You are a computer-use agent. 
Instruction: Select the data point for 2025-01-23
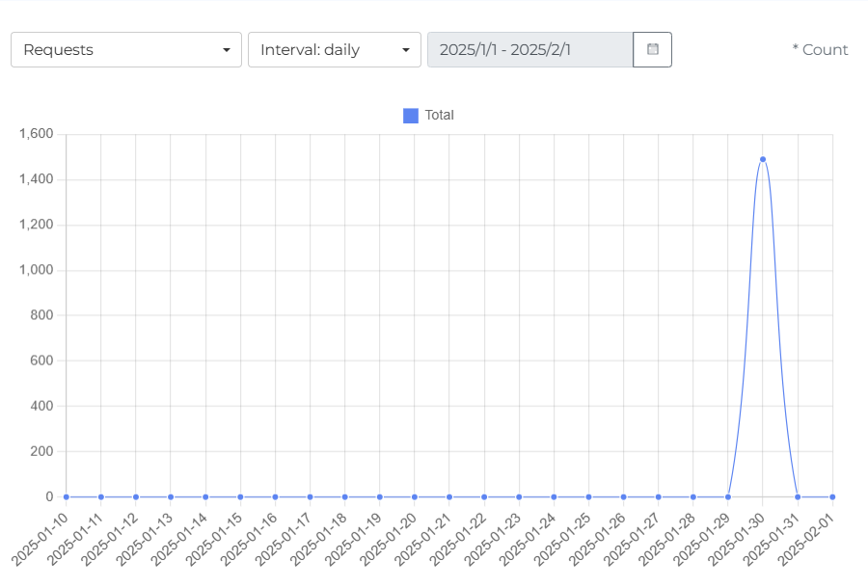point(519,497)
